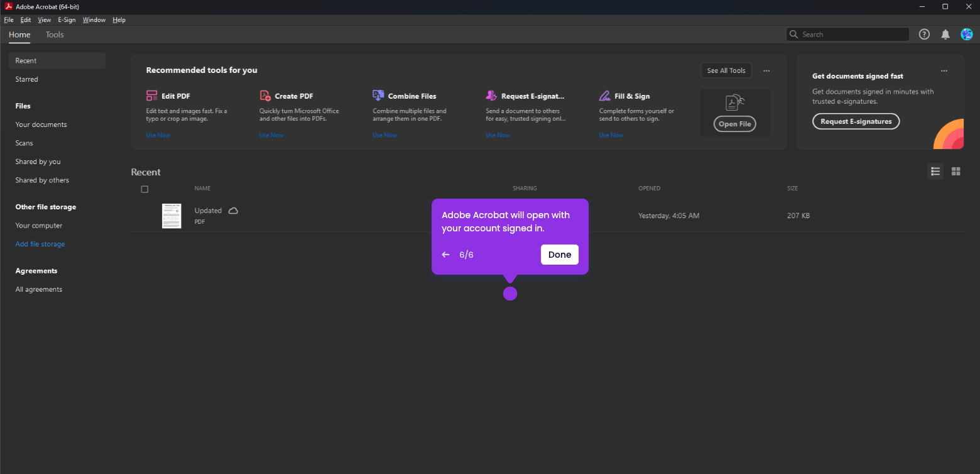Image resolution: width=980 pixels, height=474 pixels.
Task: Click the Add file storage link
Action: (40, 244)
